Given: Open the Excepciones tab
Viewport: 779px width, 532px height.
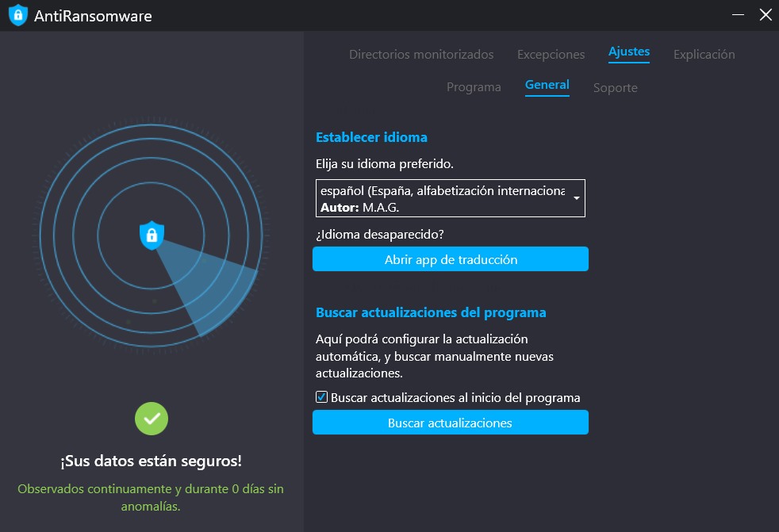Looking at the screenshot, I should [x=551, y=55].
